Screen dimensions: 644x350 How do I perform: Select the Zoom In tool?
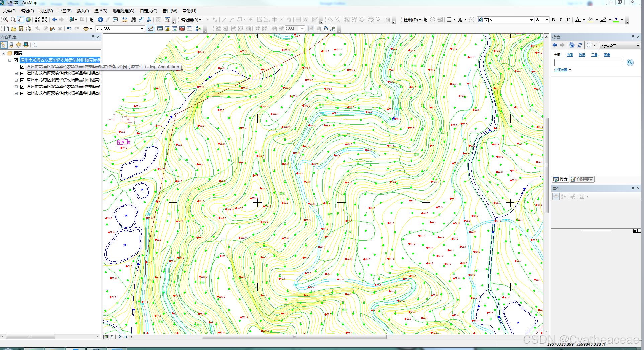point(6,20)
